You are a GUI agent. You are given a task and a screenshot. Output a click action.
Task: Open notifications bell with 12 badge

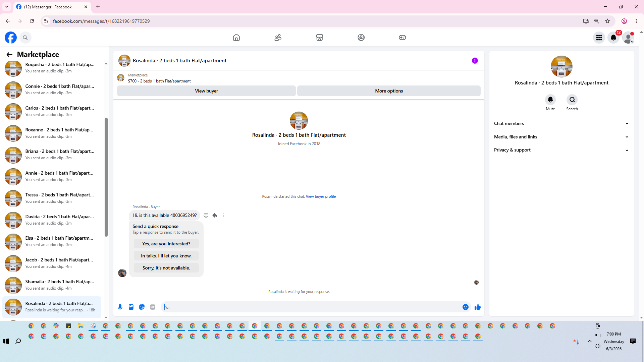coord(614,38)
